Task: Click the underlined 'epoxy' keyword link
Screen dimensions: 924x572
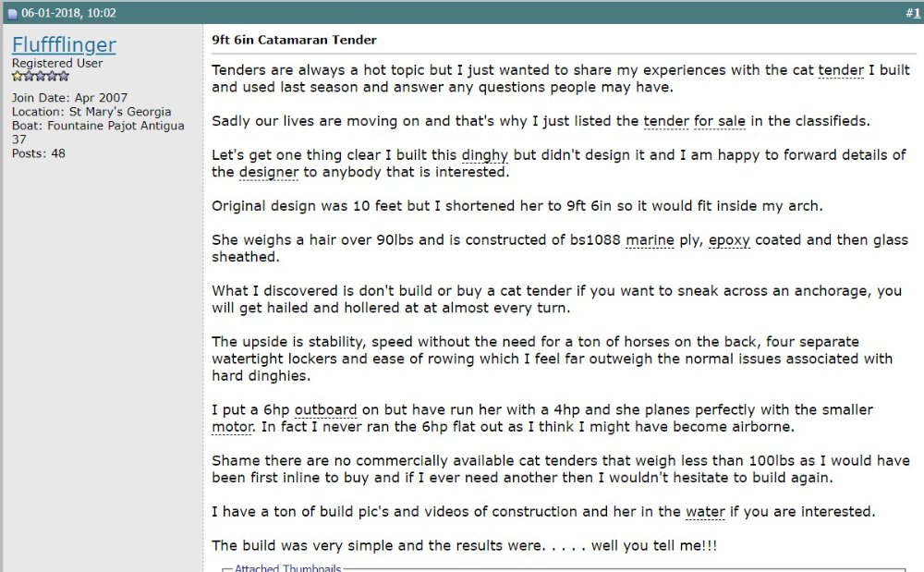Action: tap(729, 240)
